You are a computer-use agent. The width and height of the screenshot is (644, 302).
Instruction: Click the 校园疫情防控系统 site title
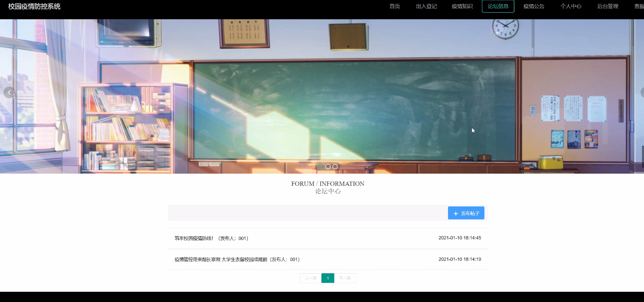34,6
